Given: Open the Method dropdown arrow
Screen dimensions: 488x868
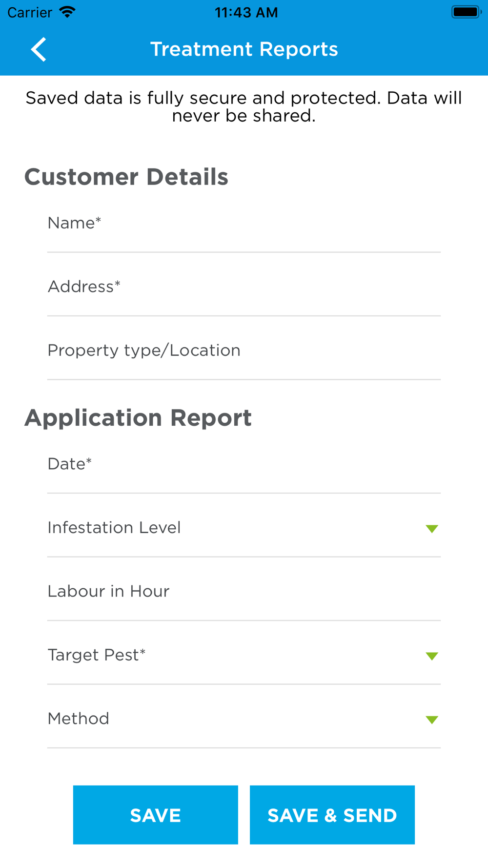Looking at the screenshot, I should pos(432,720).
